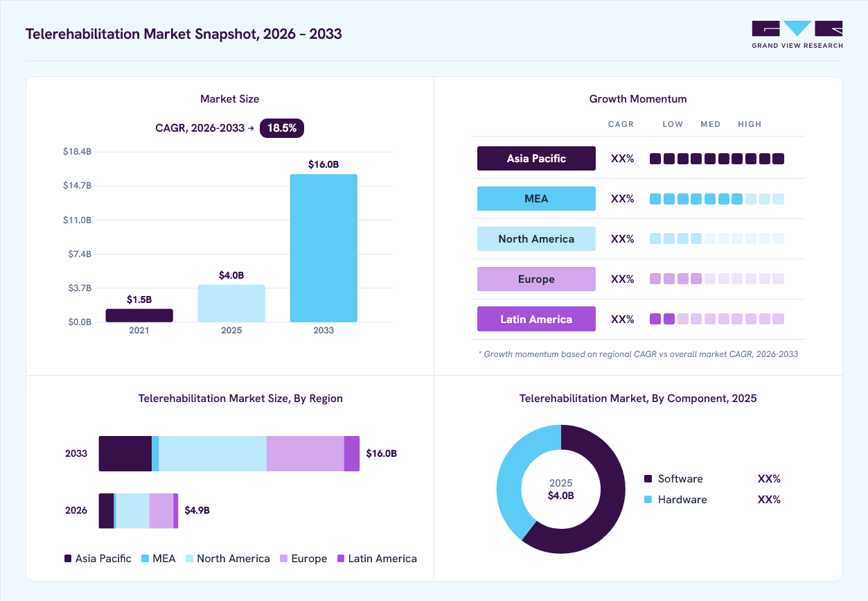Click the $18.4B y-axis label
The height and width of the screenshot is (601, 868).
pos(77,151)
